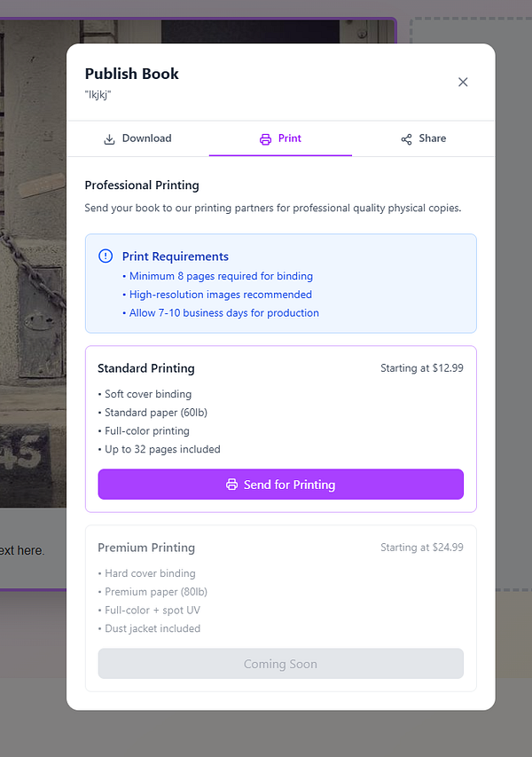Click the share network icon next to Share
The width and height of the screenshot is (532, 757).
(x=405, y=138)
